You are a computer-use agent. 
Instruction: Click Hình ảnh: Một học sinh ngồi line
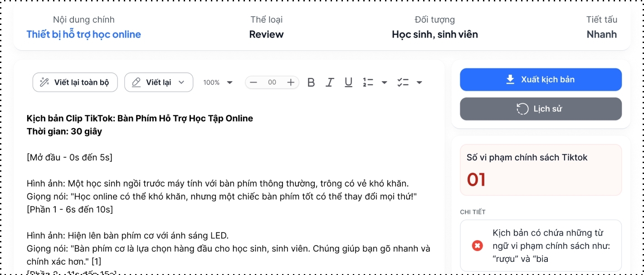(218, 183)
